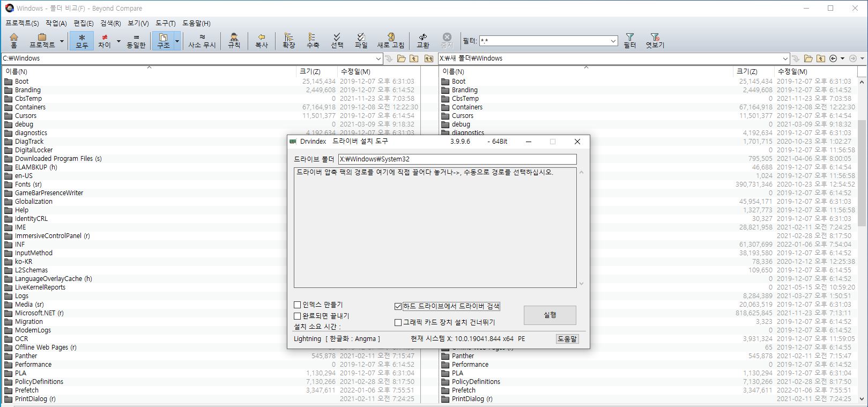The width and height of the screenshot is (868, 407).
Task: Click the Drvindex dialog title bar icon
Action: [293, 142]
